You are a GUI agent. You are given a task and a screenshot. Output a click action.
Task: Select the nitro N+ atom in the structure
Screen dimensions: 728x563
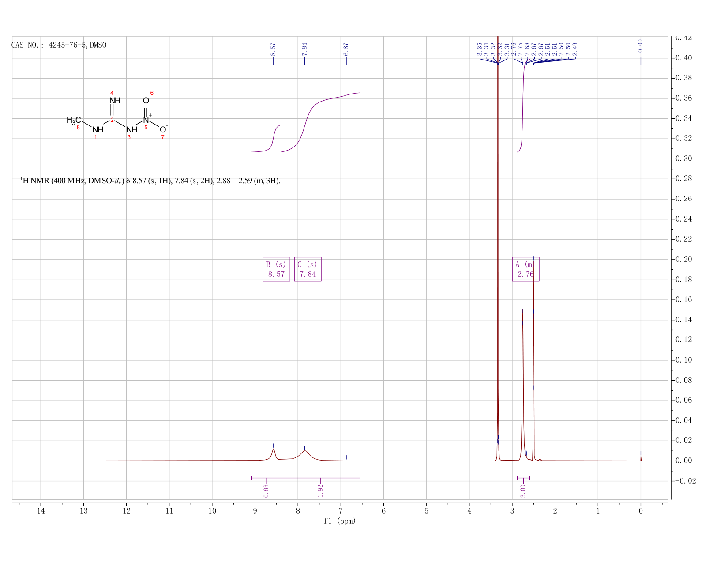[x=146, y=120]
